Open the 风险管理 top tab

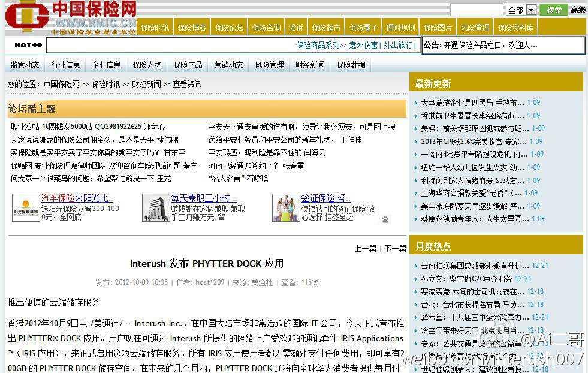(x=475, y=28)
